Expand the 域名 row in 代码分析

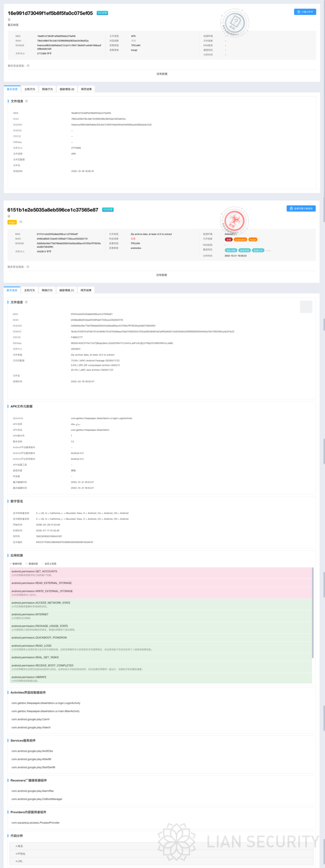click(162, 846)
